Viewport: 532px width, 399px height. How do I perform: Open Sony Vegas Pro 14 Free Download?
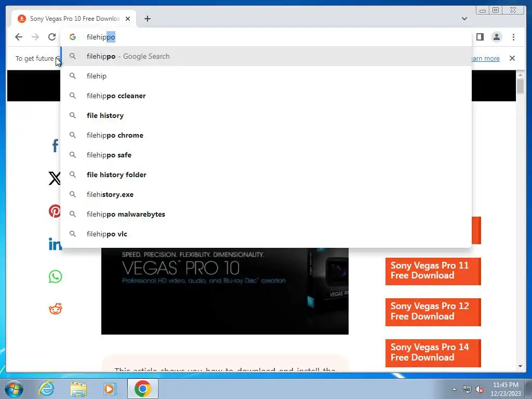[x=433, y=353]
